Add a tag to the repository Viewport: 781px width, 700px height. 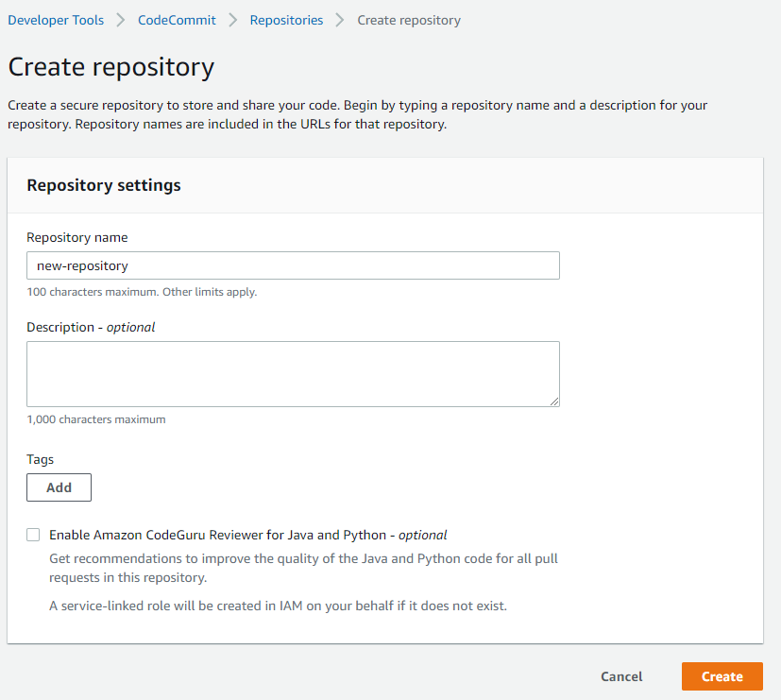[x=59, y=487]
